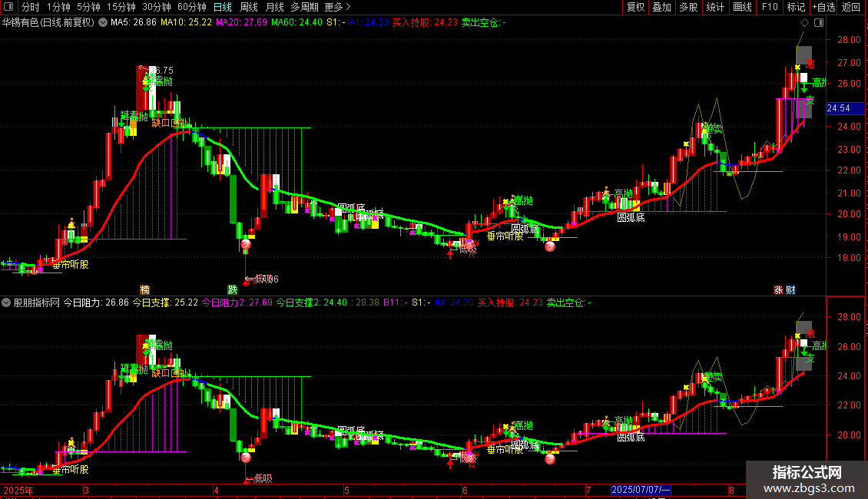Click 今日阻力: 26.86 in sub-chart header
This screenshot has height=499, width=868.
[96, 302]
